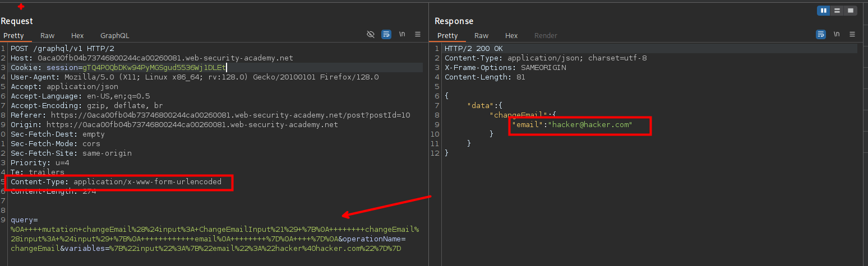Open the Request panel hamburger options menu
This screenshot has height=266, width=868.
click(x=418, y=35)
